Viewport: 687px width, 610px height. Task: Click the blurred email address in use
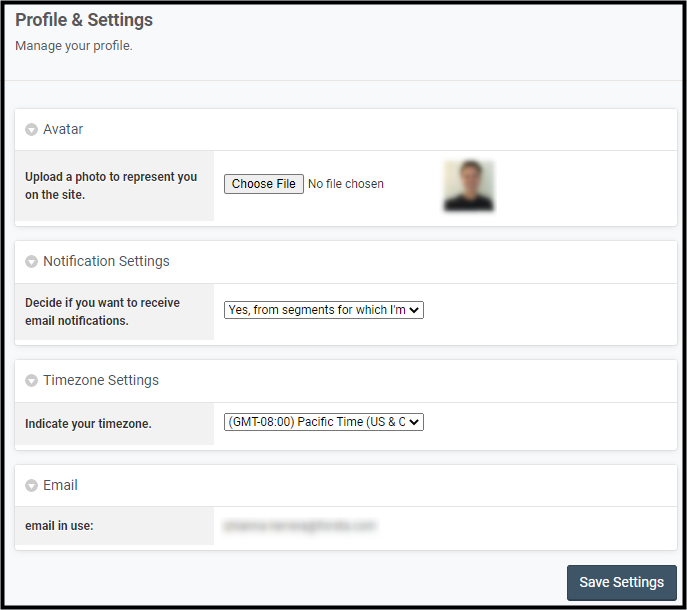tap(300, 525)
